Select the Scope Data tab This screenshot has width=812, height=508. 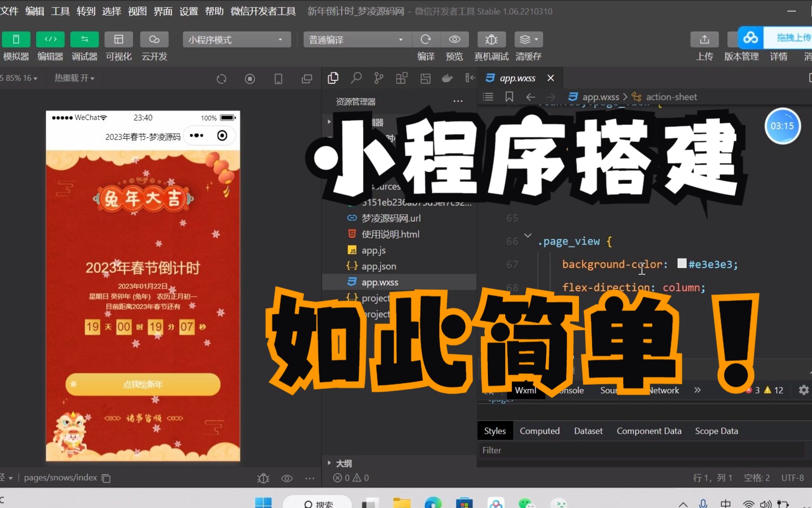coord(716,431)
